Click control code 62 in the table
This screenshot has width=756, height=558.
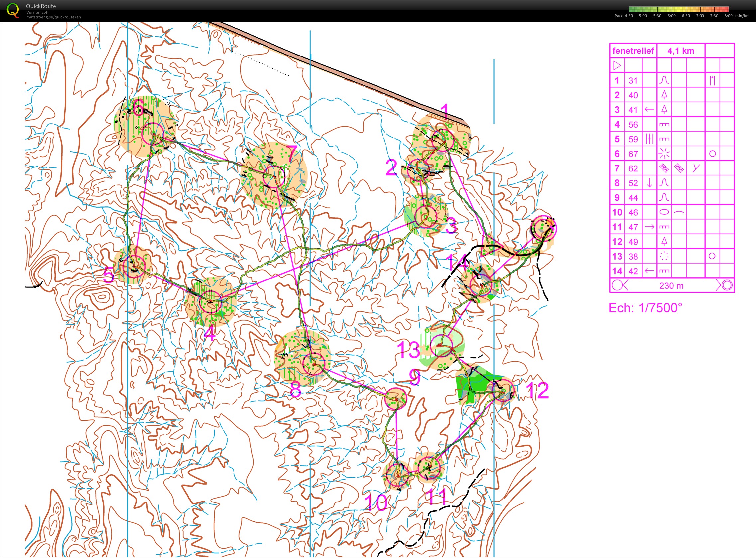click(633, 168)
